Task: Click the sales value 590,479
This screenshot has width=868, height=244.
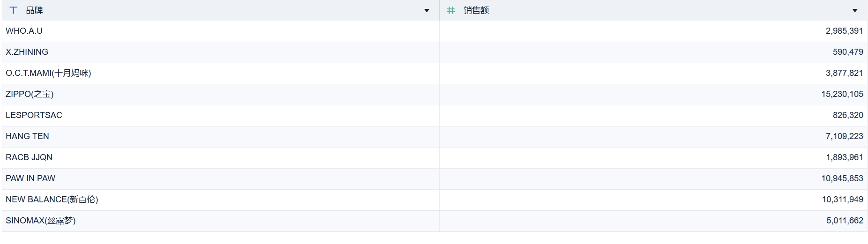Action: (848, 52)
